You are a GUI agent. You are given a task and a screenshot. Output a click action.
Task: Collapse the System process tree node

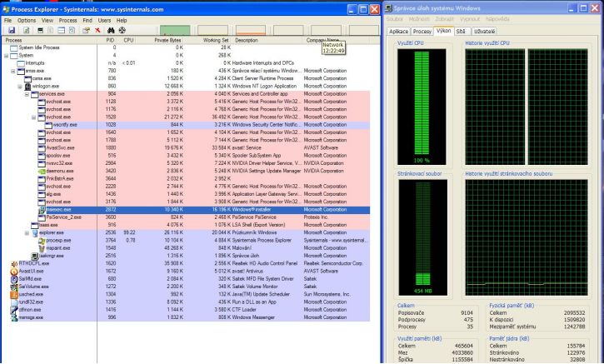coord(6,56)
